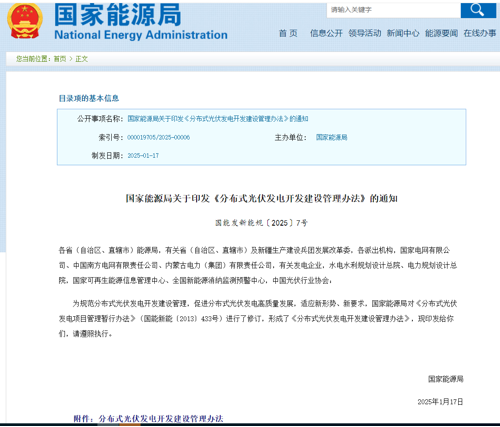Image resolution: width=500 pixels, height=427 pixels.
Task: Open 在线办事 in the top menu
Action: point(480,33)
